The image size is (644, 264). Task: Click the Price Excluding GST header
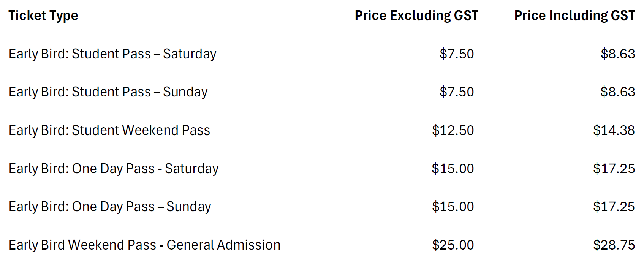point(416,16)
